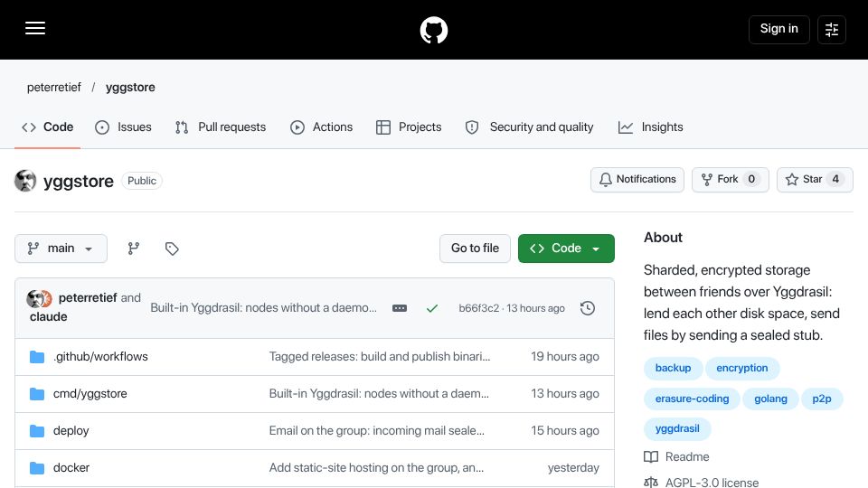Switch to the Insights tab
Viewport: 868px width, 488px height.
tap(650, 127)
